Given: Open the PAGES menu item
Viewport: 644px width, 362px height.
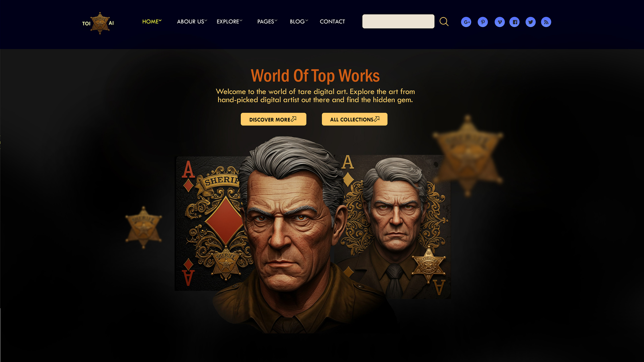Looking at the screenshot, I should click(x=267, y=21).
